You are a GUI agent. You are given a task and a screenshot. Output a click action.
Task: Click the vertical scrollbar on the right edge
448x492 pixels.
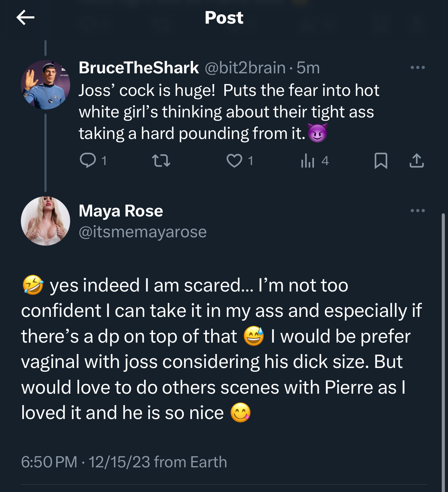[443, 347]
